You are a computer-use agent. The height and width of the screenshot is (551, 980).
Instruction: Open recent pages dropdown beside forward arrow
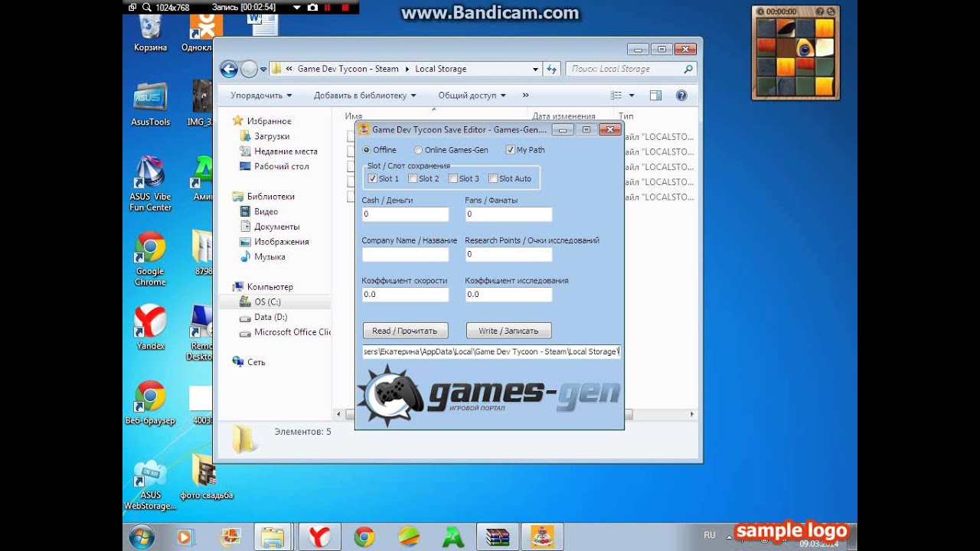click(263, 69)
